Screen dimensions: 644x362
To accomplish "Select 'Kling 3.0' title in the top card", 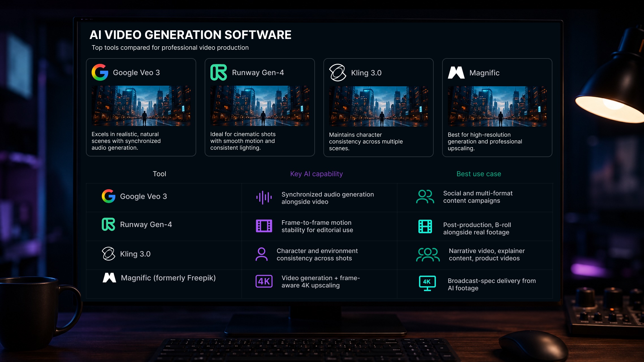I will coord(366,73).
